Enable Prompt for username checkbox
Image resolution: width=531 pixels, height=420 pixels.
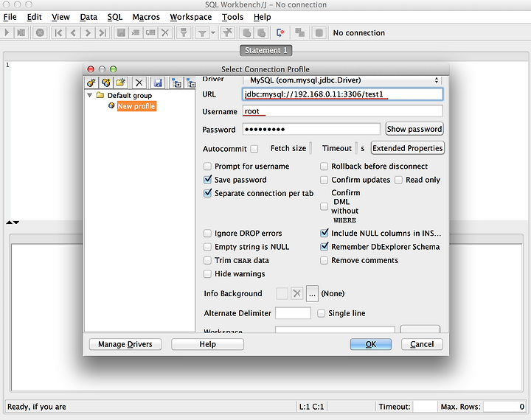(x=207, y=167)
